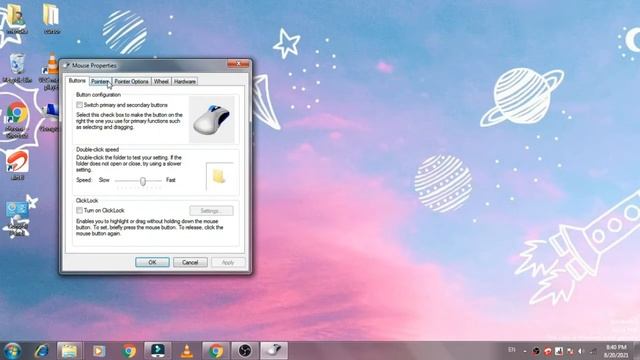Click the red tray icon next to OBS
Viewport: 640px width, 360px height.
548,351
